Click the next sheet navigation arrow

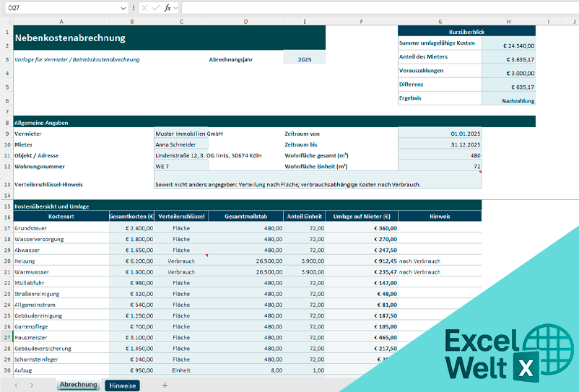tap(32, 386)
